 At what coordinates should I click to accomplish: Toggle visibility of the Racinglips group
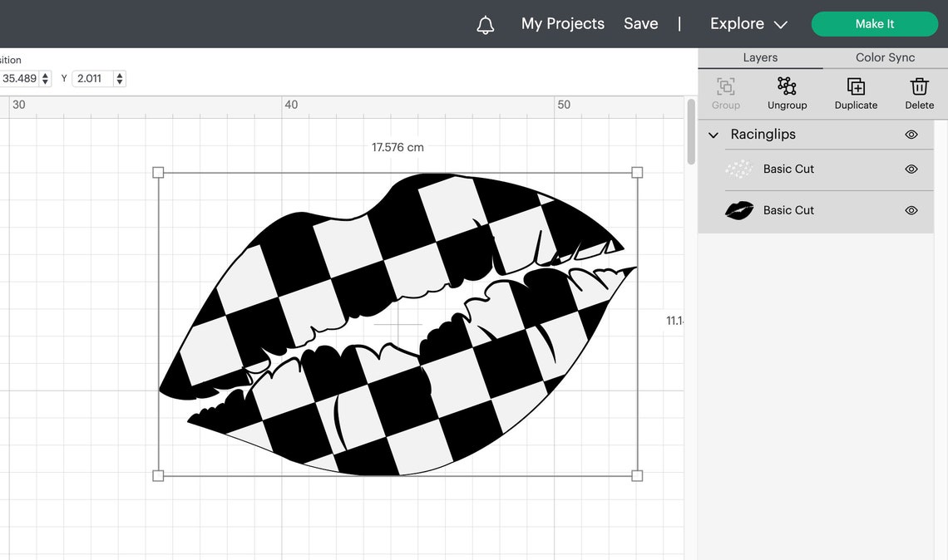911,134
